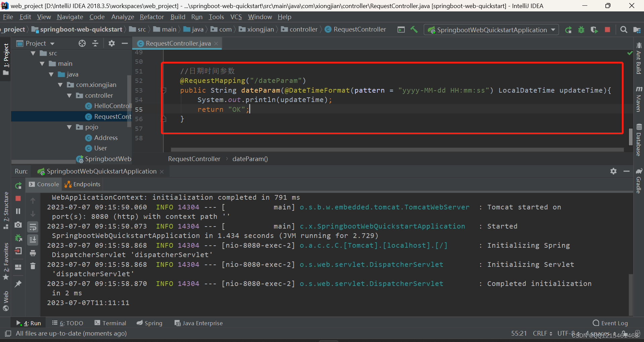Viewport: 644px width, 342px height.
Task: Toggle scroll to end in console
Action: pos(33,240)
